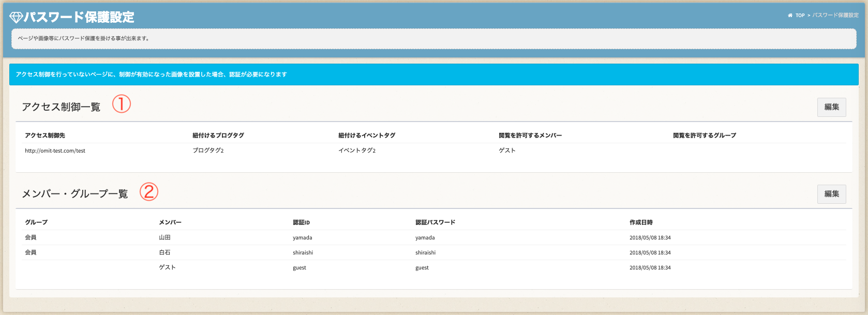The image size is (868, 315).
Task: Go to TOP via breadcrumb link
Action: pos(800,16)
